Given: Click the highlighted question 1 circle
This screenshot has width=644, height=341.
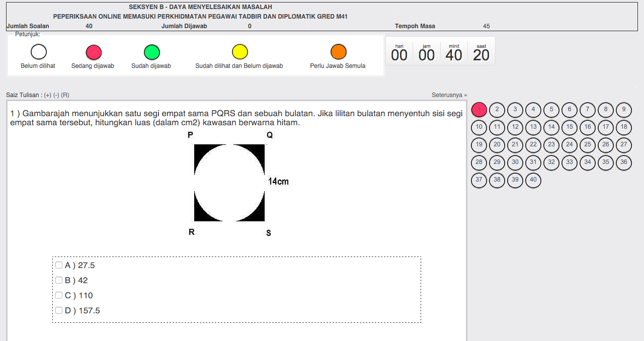Looking at the screenshot, I should tap(478, 110).
